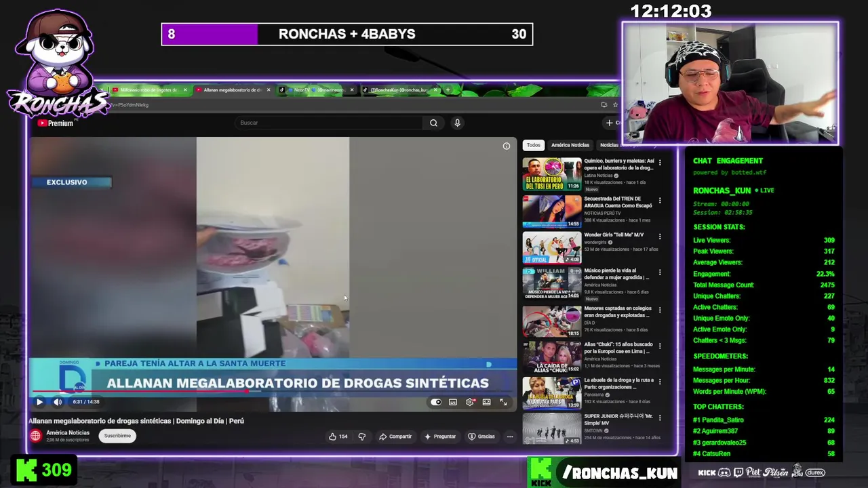Share the video via Compartir
Screen dimensions: 868x488
coord(395,436)
